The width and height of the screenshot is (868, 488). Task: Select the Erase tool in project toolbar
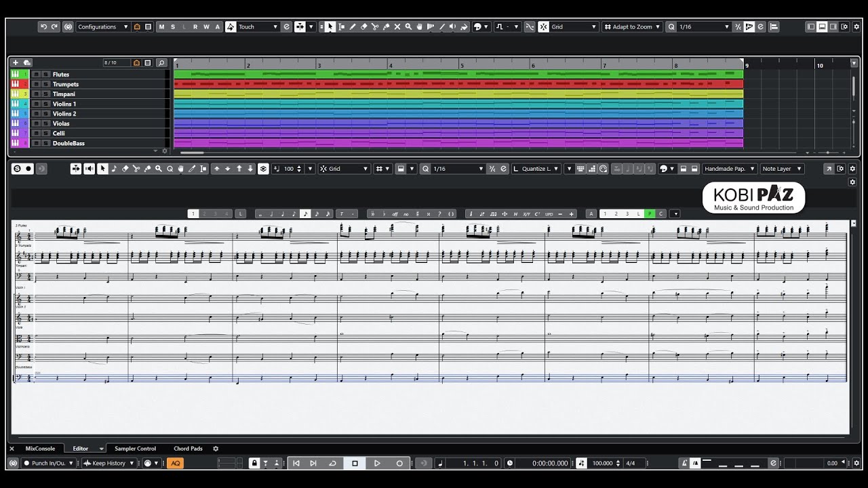pos(363,27)
